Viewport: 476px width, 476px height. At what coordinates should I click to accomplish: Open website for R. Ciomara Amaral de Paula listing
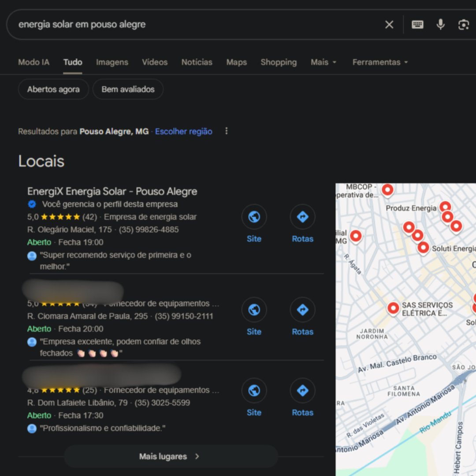[254, 310]
